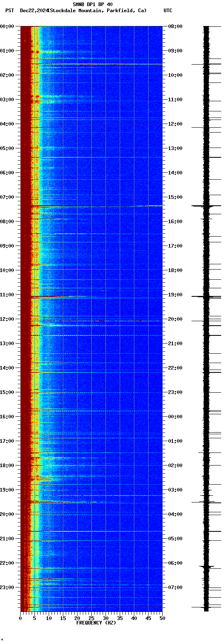224x644 pixels.
Task: Click the UTC time label "03:00"
Action: [175, 490]
